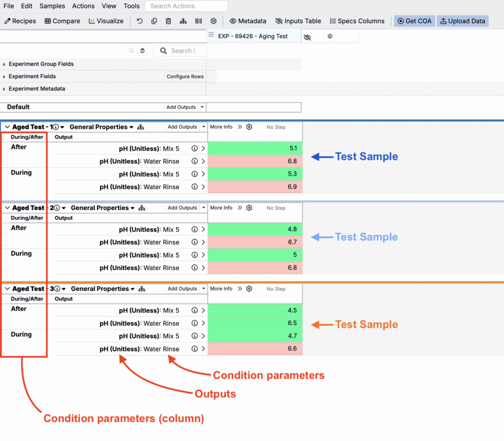
Task: Open the Samples menu
Action: pos(52,6)
